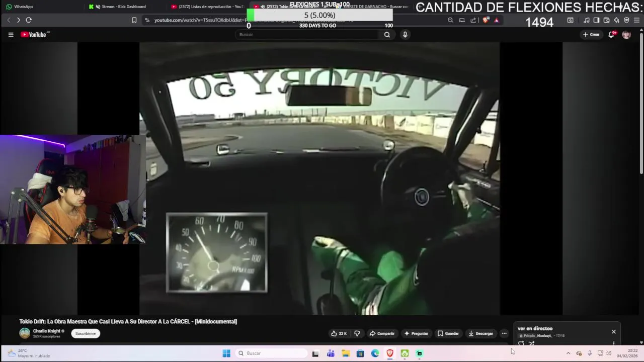Click the video player to pause
This screenshot has height=362, width=644.
tap(319, 178)
